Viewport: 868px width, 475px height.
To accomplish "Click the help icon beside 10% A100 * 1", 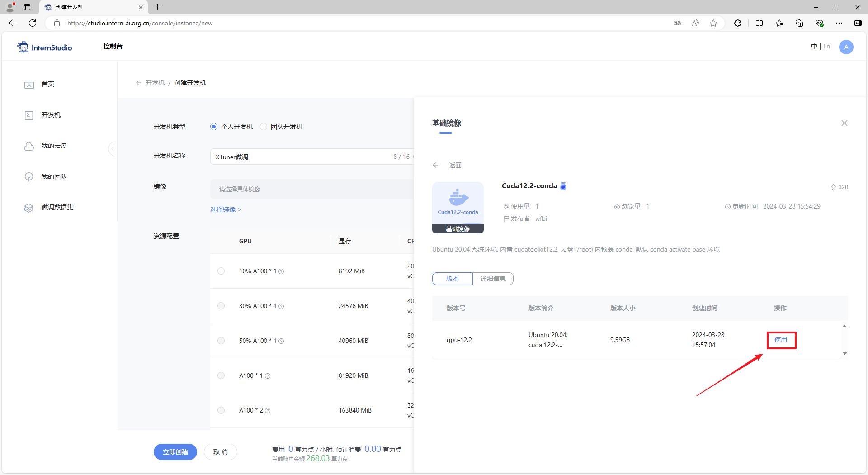I will (281, 271).
